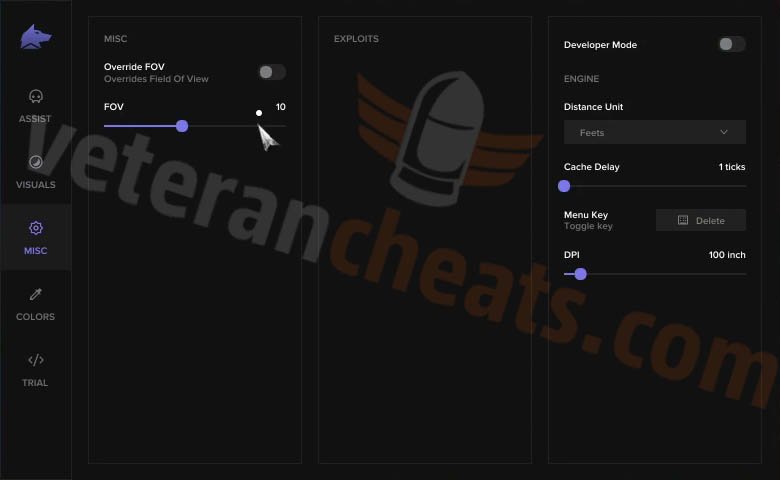The width and height of the screenshot is (780, 480).
Task: Click the Cache Delay slider handle
Action: 564,186
